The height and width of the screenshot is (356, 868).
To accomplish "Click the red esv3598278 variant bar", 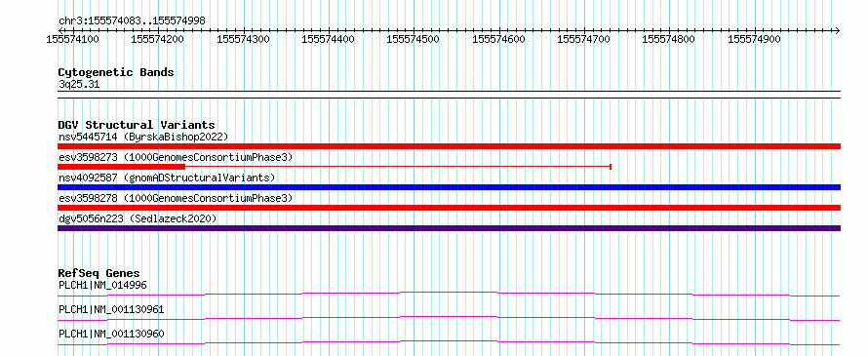I will (x=449, y=208).
